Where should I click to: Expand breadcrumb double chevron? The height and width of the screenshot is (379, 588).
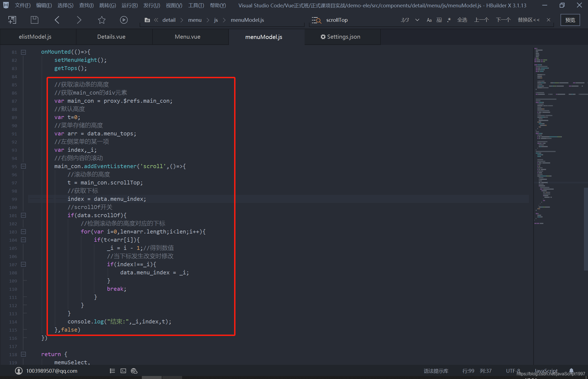[x=156, y=20]
